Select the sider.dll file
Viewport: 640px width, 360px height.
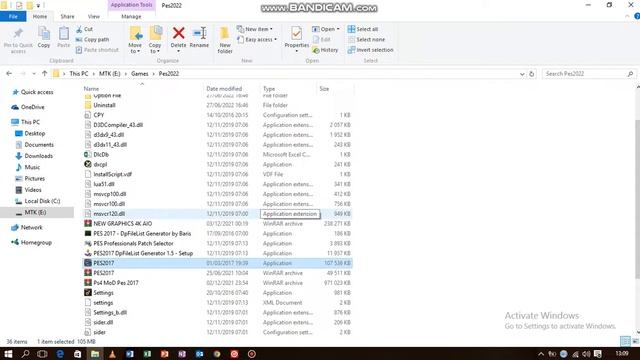point(217,322)
